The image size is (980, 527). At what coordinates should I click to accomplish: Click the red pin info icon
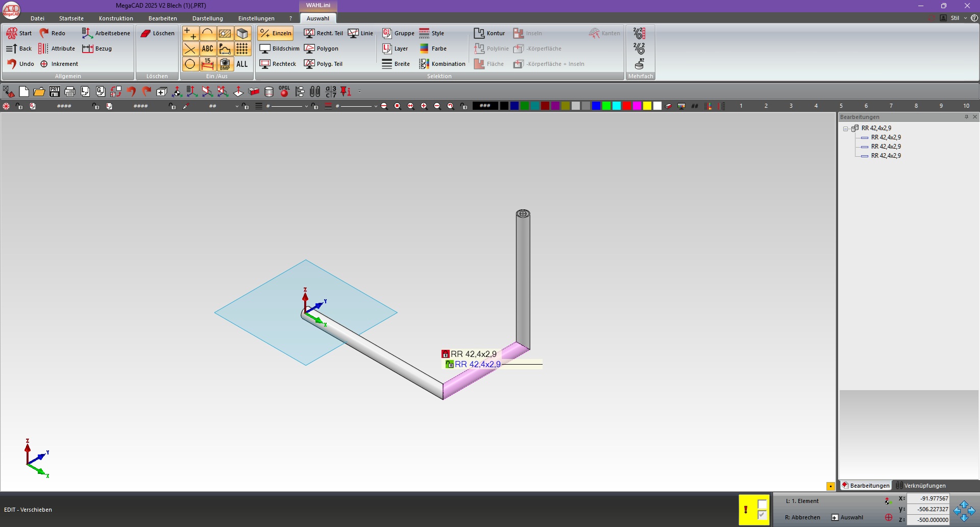coord(346,91)
